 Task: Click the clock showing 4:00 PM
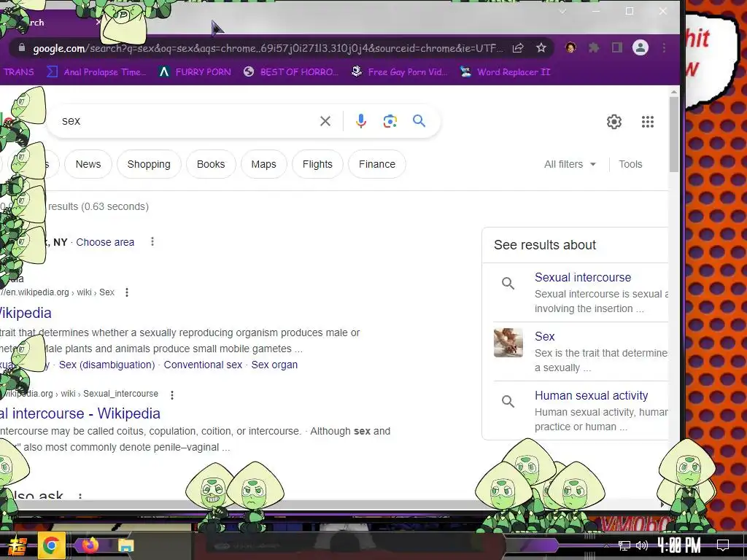pos(679,545)
